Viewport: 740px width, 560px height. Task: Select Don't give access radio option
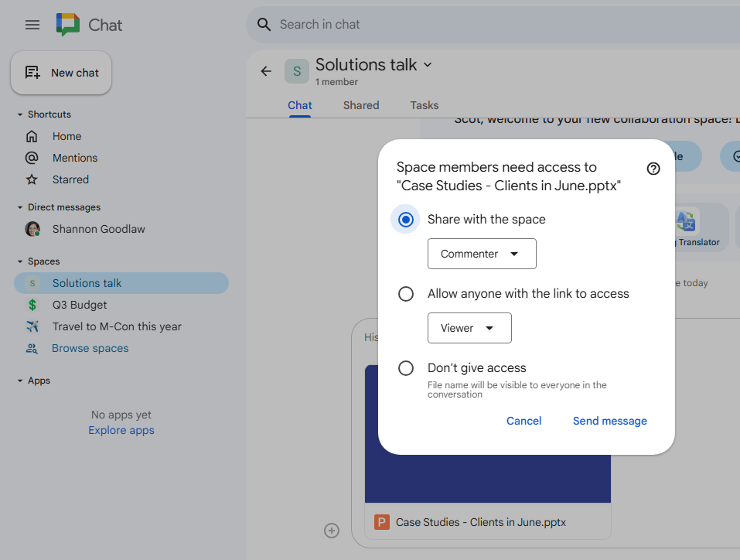point(406,368)
